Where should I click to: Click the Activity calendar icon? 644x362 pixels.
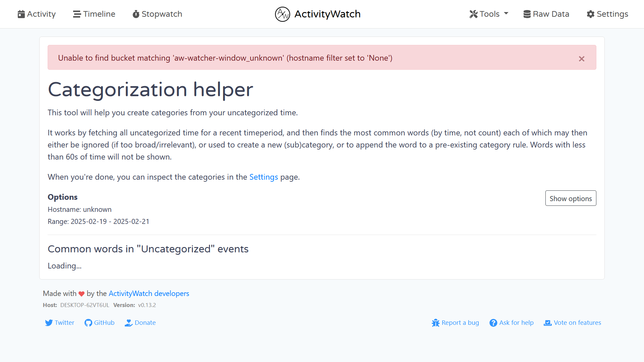[21, 14]
